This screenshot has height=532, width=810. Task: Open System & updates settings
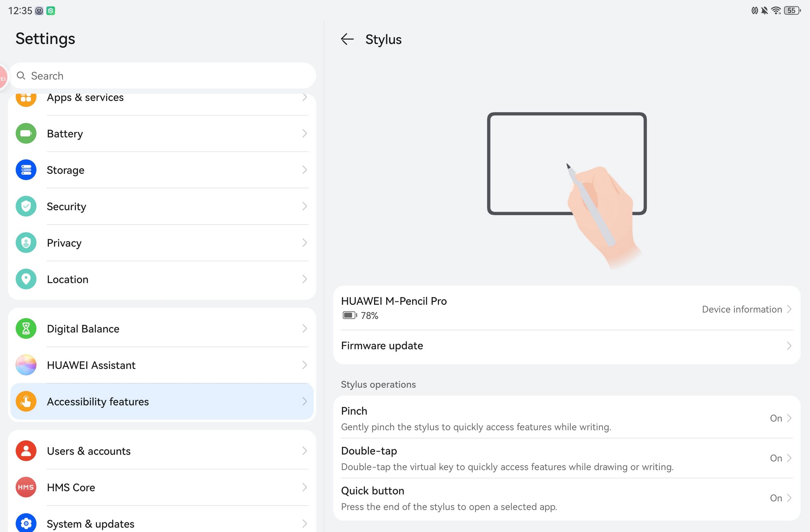(x=162, y=523)
